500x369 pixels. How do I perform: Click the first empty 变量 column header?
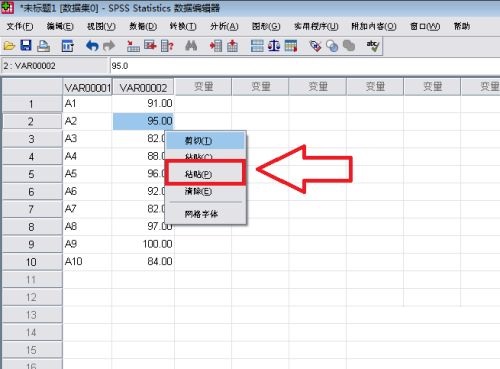[x=203, y=87]
